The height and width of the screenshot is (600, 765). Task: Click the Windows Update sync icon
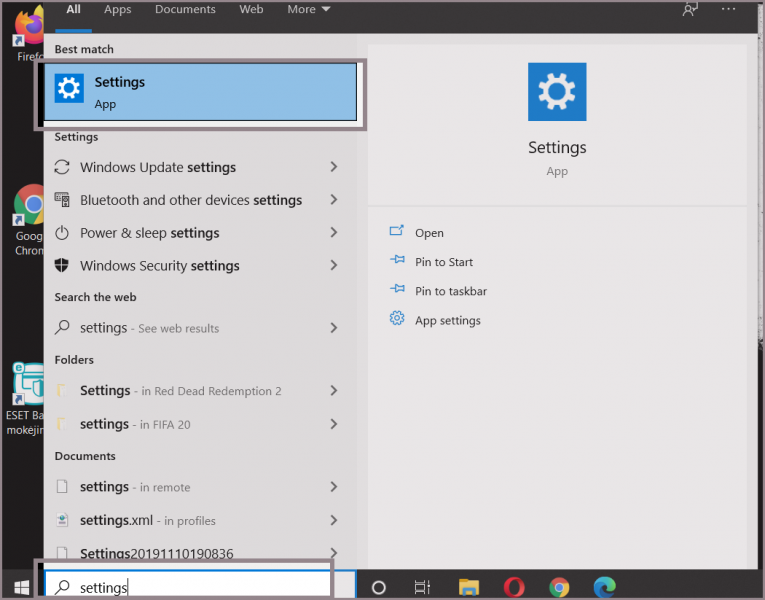62,167
